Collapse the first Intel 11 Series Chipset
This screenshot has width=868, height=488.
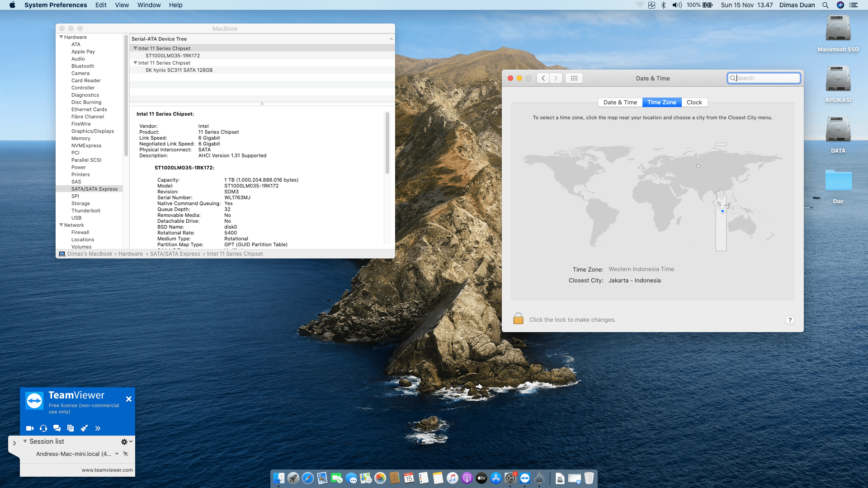[x=135, y=48]
